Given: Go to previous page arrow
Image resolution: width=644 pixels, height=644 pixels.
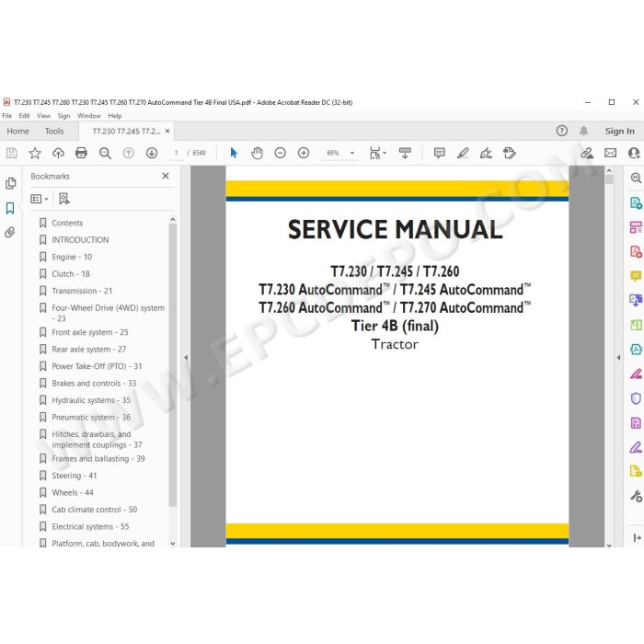Looking at the screenshot, I should coord(129,154).
